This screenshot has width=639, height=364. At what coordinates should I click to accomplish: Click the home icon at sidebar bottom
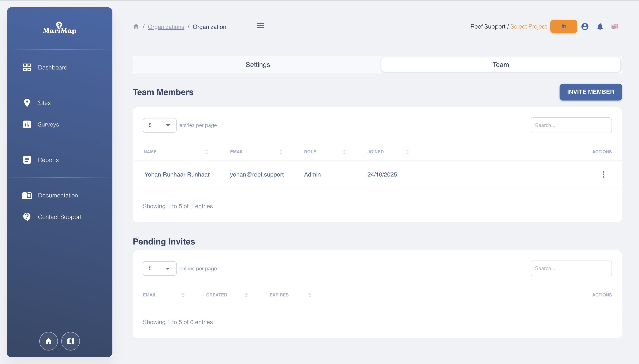click(49, 341)
